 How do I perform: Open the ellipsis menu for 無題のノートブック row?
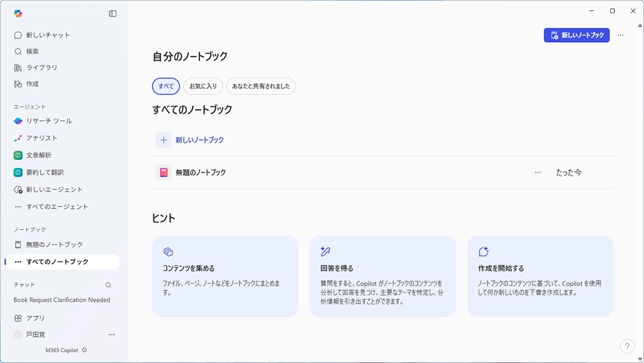click(538, 172)
